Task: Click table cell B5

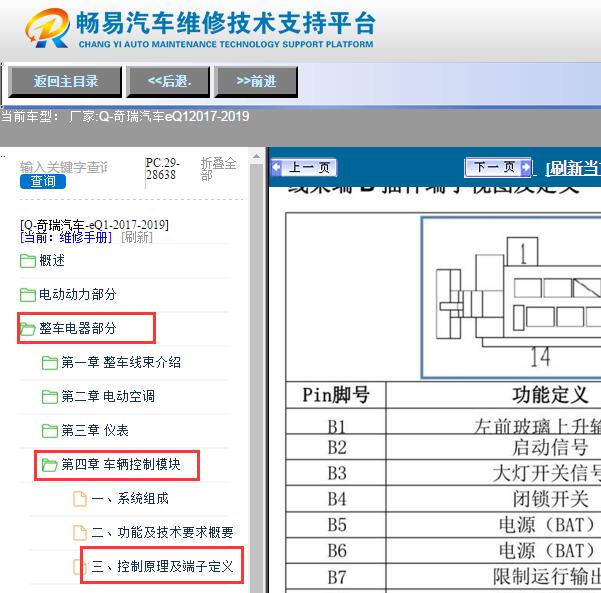Action: pyautogui.click(x=336, y=525)
